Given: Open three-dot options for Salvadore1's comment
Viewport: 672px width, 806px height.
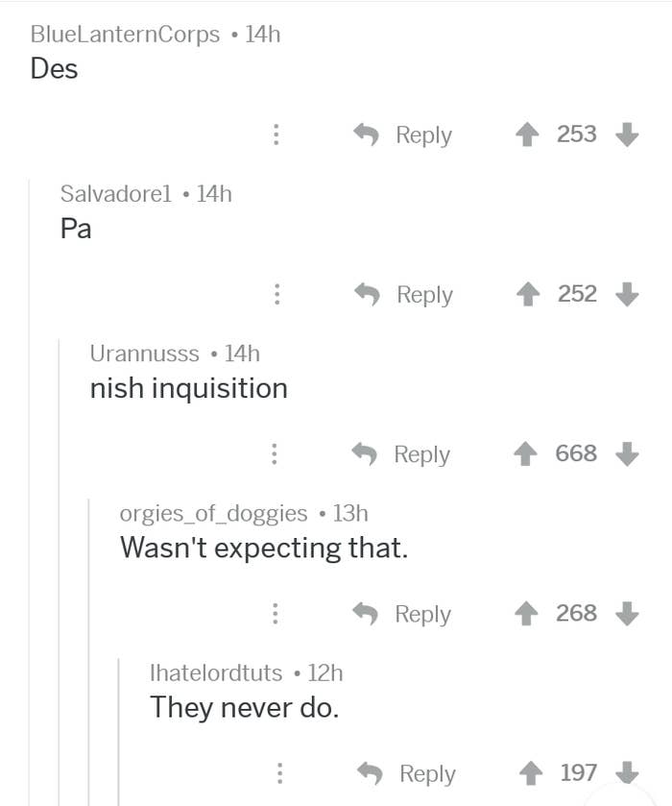Looking at the screenshot, I should click(276, 295).
